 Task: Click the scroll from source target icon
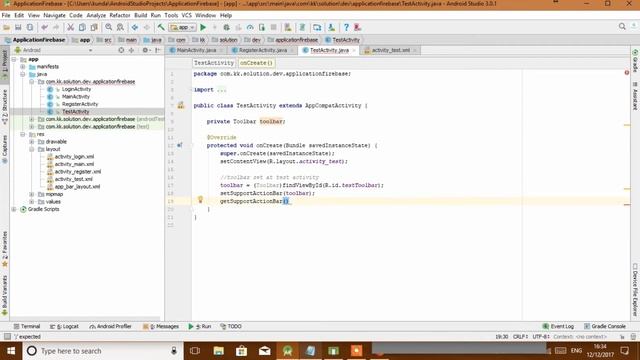coord(121,50)
